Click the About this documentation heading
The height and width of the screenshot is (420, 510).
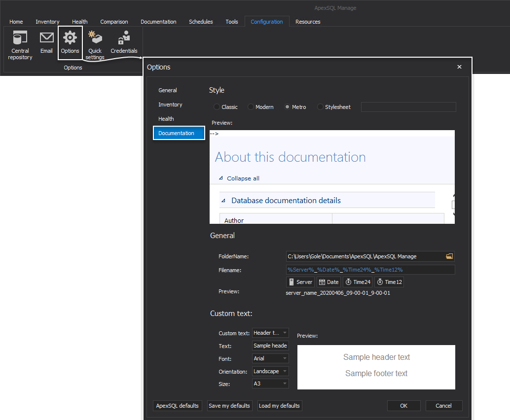click(x=290, y=157)
